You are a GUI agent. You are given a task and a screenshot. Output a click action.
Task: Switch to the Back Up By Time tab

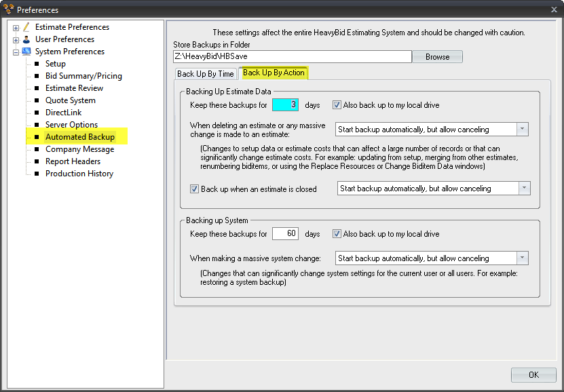(206, 73)
